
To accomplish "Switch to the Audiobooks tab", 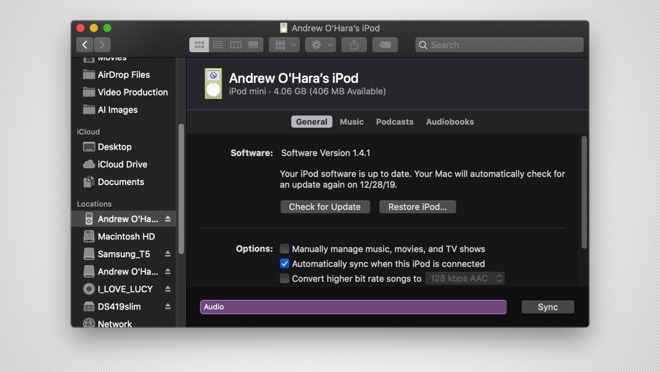I will tap(450, 122).
